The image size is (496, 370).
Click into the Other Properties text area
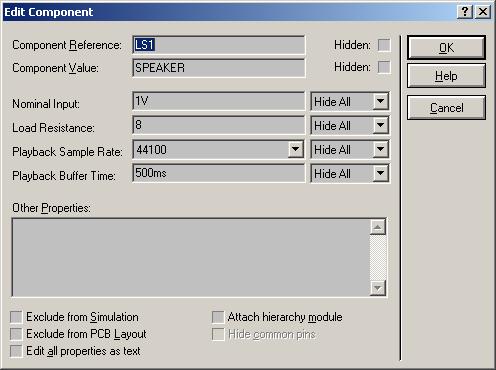click(191, 257)
